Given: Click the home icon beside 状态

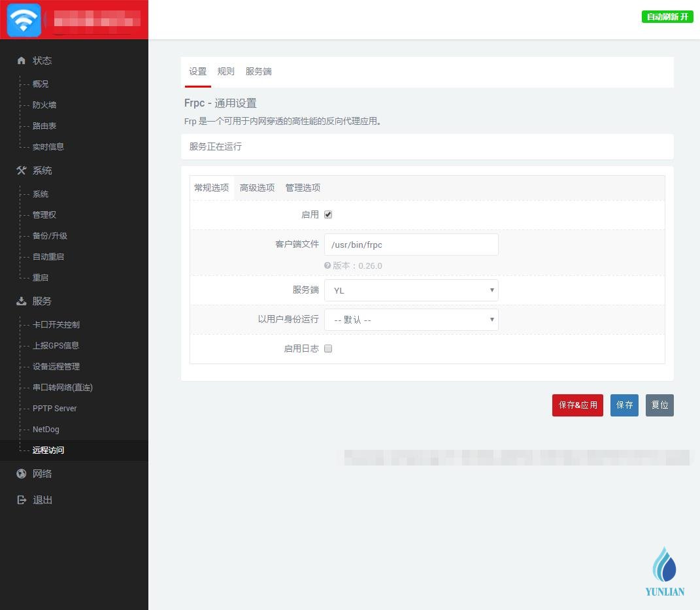Looking at the screenshot, I should point(22,61).
